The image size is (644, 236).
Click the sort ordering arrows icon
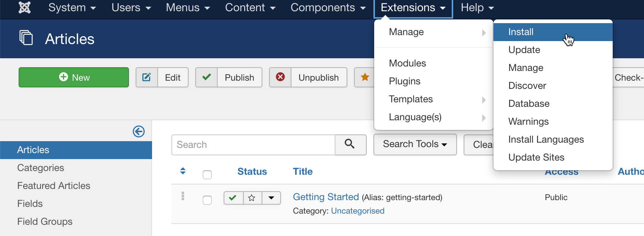tap(183, 171)
